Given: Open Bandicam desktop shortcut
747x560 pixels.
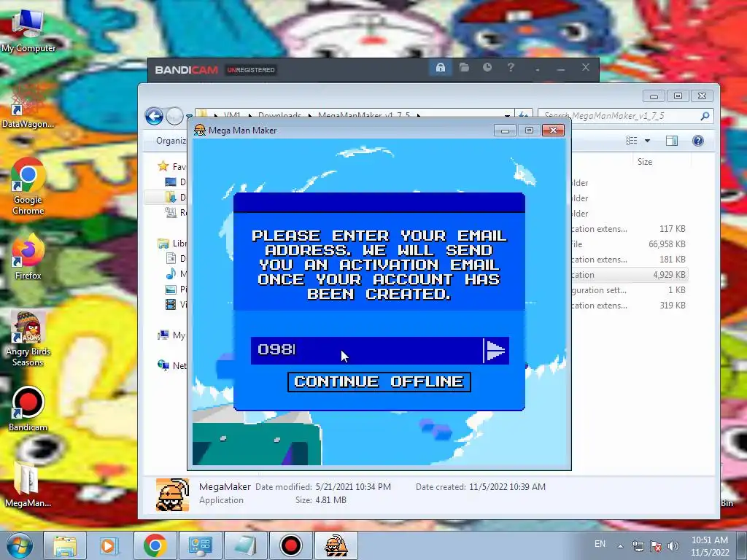Looking at the screenshot, I should click(28, 410).
